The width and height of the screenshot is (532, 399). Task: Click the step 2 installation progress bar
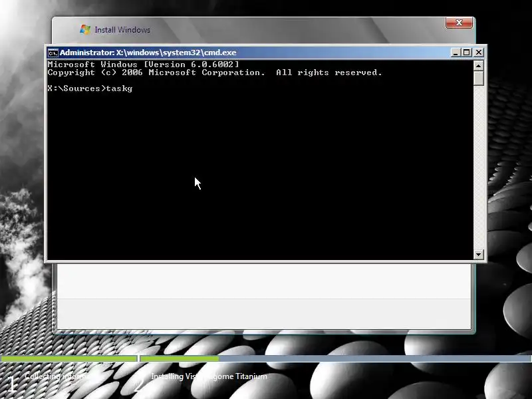(336, 358)
